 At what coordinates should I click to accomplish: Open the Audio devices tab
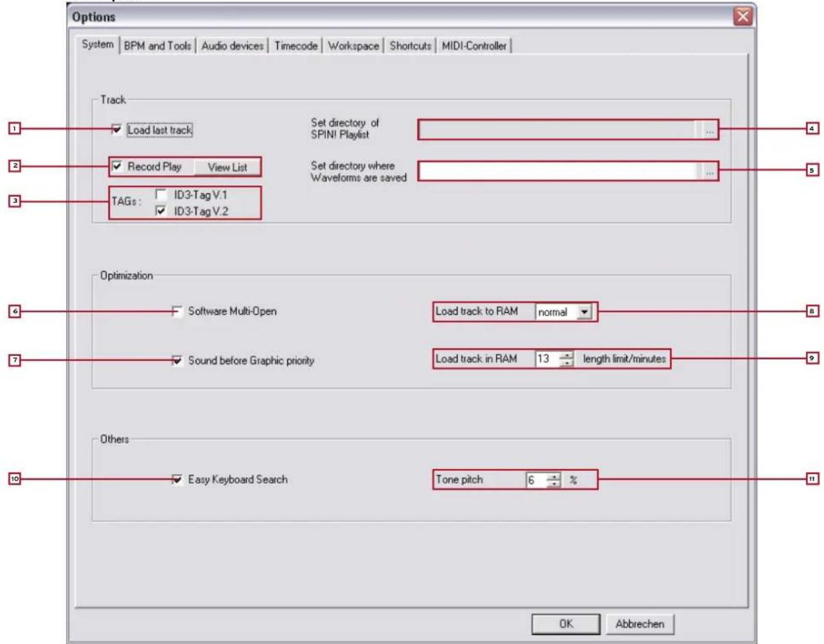pos(232,46)
